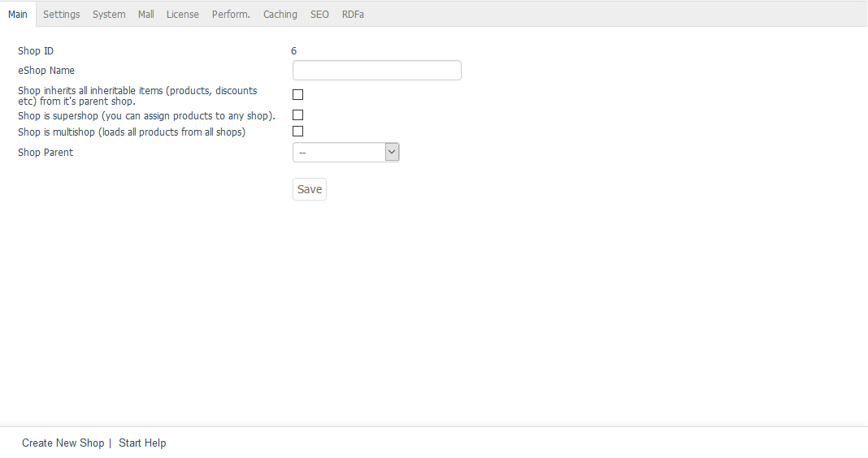Click the Shop Parent label text

(46, 152)
